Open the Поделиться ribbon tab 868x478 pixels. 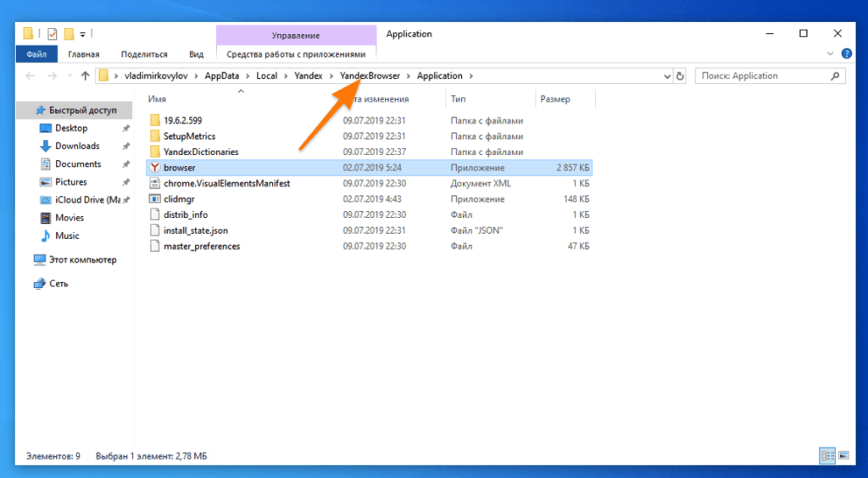[144, 54]
